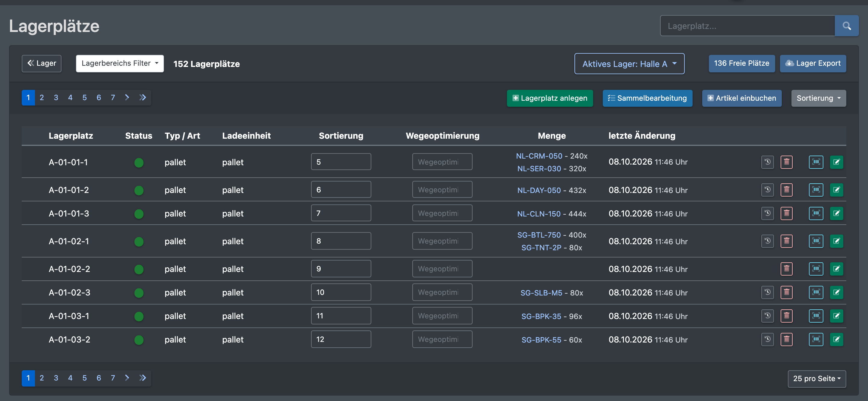Viewport: 868px width, 401px height.
Task: Edit storage location A-01-02-1
Action: 836,241
